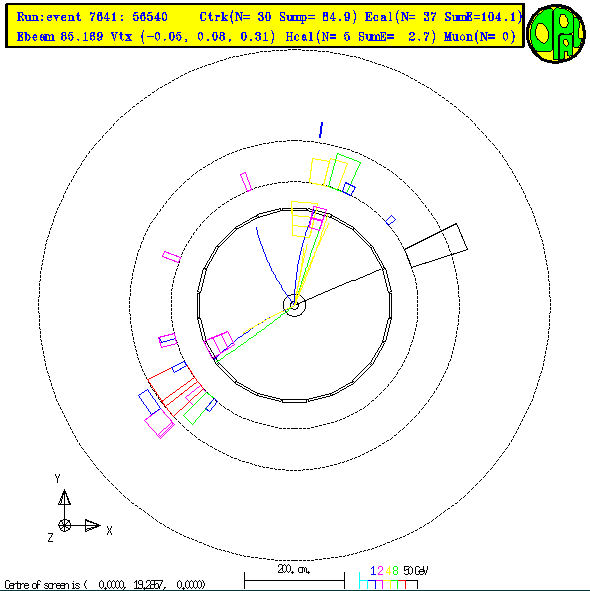Select the large red calorimeter cluster
The image size is (590, 591).
(175, 390)
